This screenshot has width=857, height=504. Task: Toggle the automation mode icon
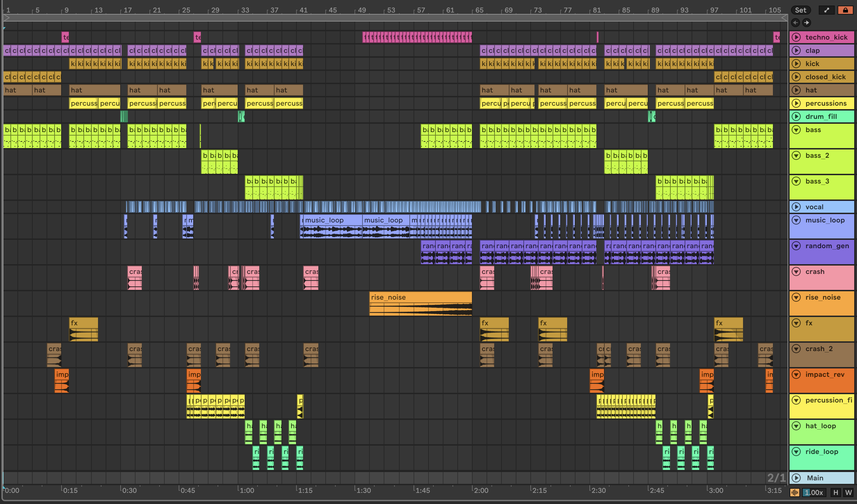827,10
